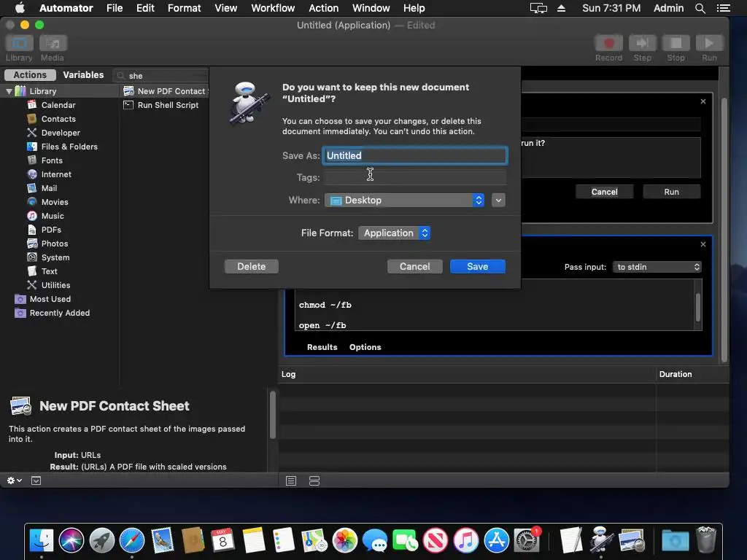Open the Help menu

pyautogui.click(x=414, y=8)
